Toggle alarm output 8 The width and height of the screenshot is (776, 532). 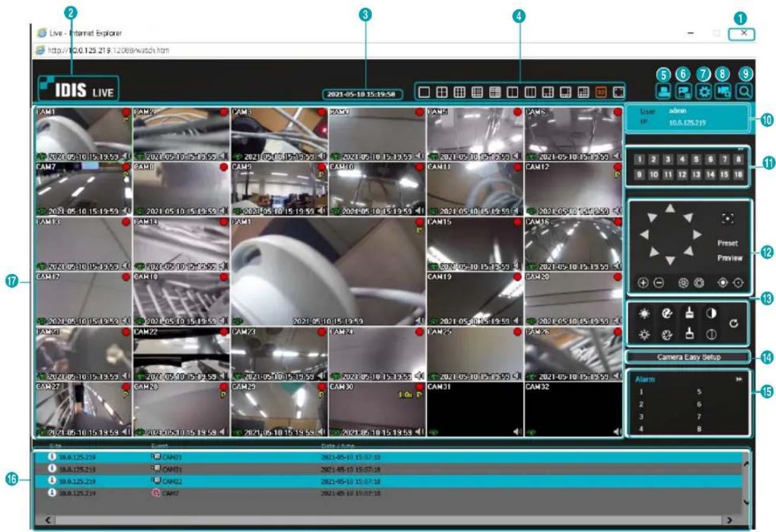(x=700, y=428)
